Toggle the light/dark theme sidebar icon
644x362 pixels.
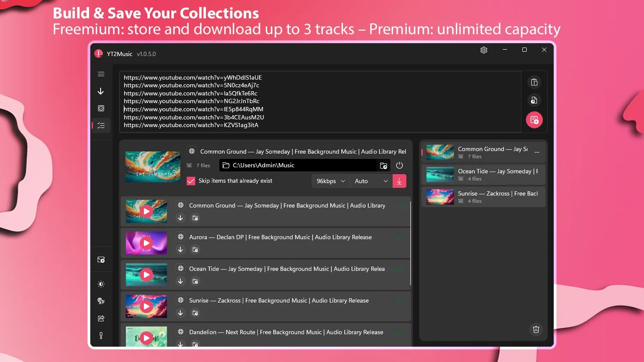(101, 284)
